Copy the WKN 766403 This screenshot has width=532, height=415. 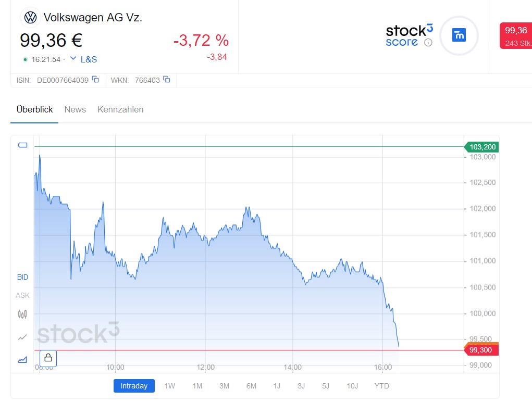167,80
